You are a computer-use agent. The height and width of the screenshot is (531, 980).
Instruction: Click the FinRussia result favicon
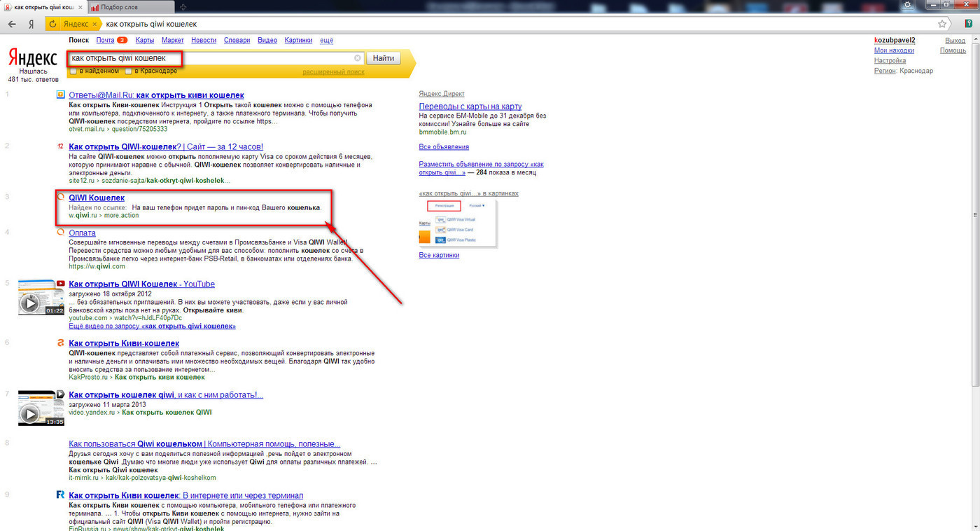61,495
